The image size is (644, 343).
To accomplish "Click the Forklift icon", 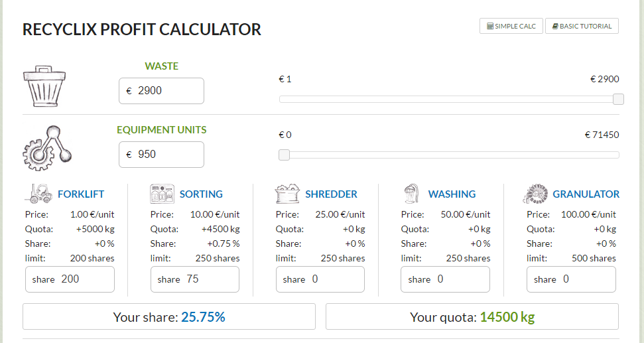I will (38, 194).
